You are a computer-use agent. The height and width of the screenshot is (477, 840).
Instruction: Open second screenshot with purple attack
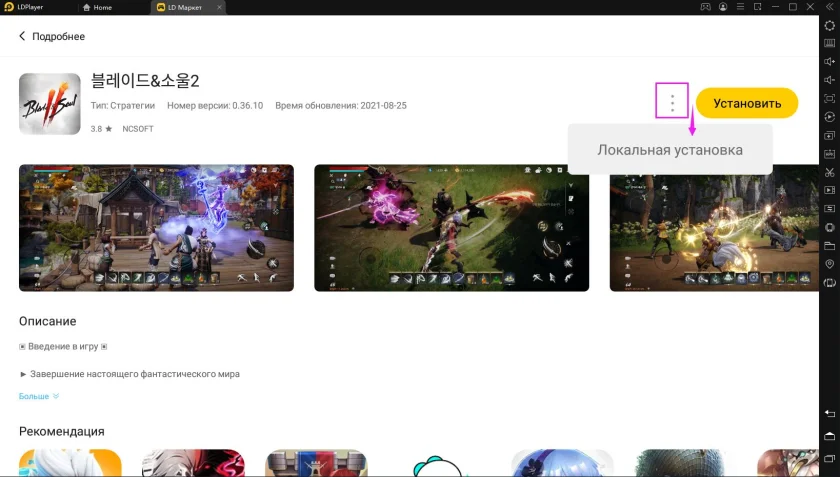452,228
